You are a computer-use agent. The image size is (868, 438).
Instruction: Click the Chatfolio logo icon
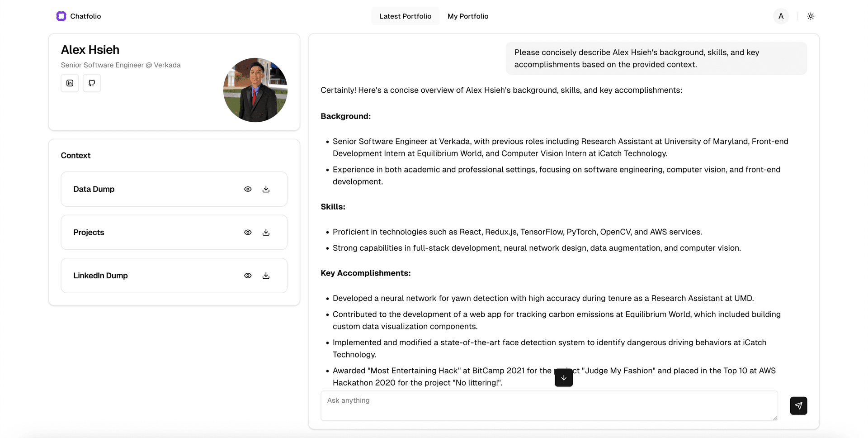[x=61, y=16]
